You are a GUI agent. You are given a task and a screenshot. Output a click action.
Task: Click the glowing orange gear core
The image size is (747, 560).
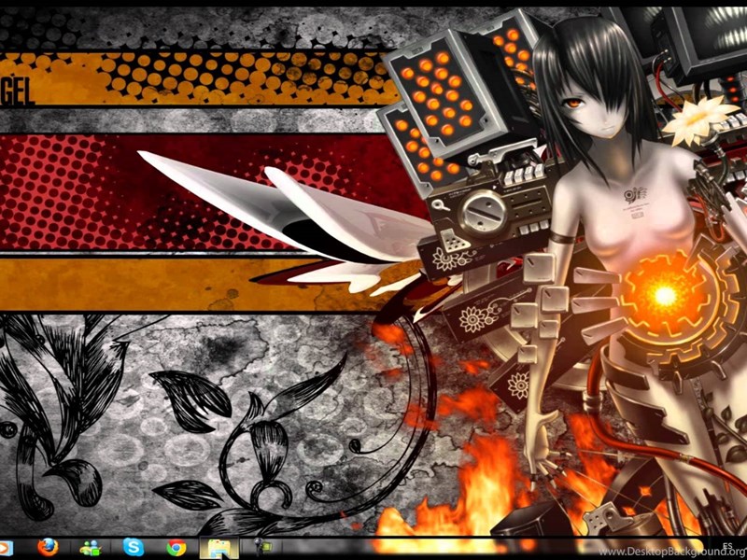click(x=664, y=296)
